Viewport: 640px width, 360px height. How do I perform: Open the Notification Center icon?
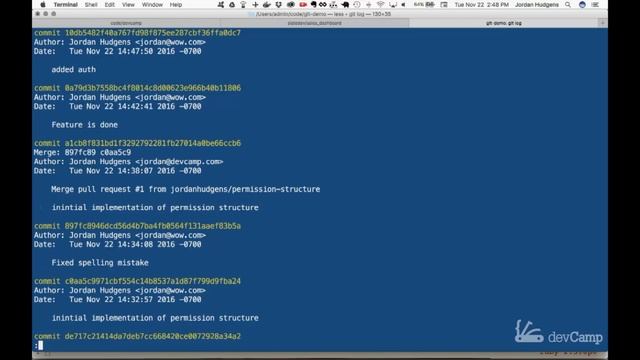coord(595,4)
